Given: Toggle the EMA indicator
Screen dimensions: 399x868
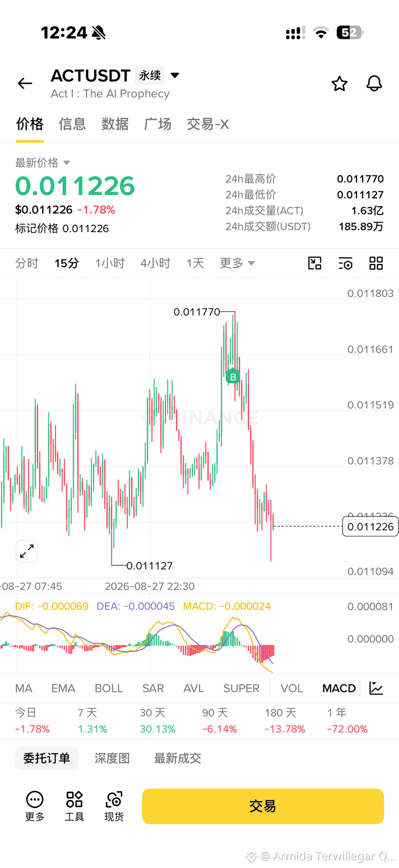Looking at the screenshot, I should pos(63,688).
